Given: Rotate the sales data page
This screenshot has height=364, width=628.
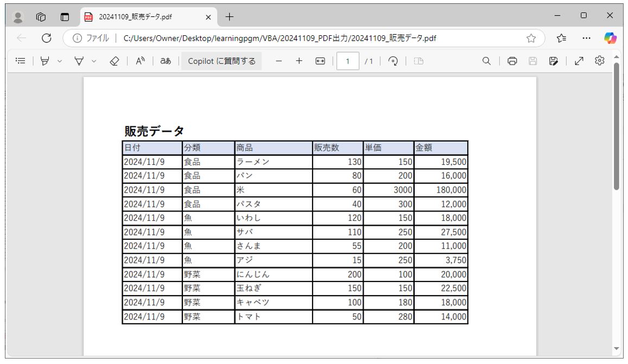Looking at the screenshot, I should 392,61.
